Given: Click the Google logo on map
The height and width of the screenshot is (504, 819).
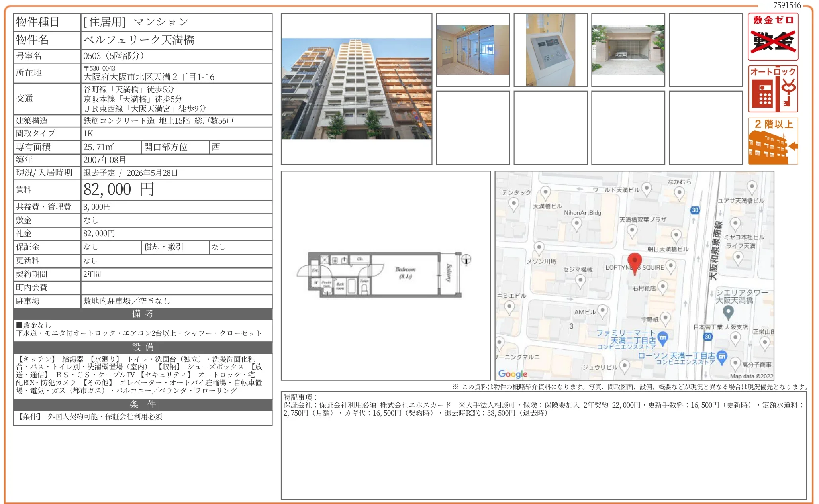Looking at the screenshot, I should [512, 374].
